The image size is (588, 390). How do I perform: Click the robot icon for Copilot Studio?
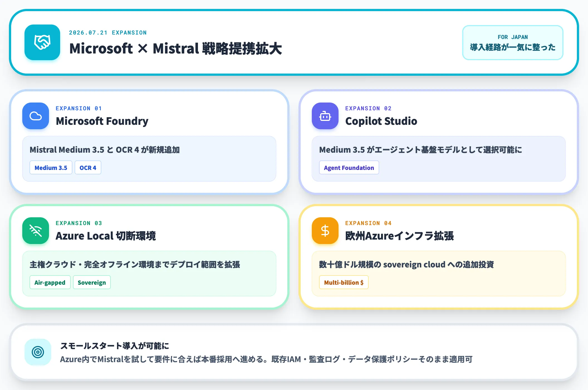[x=325, y=116]
